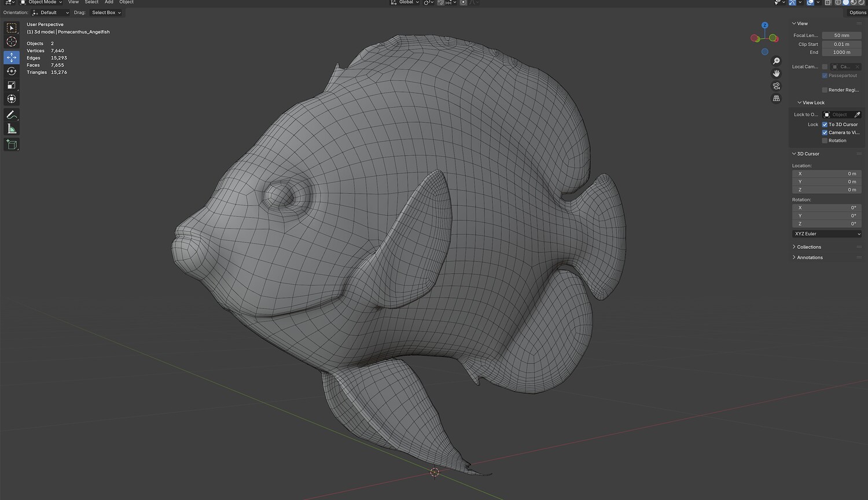Open the Select menu
This screenshot has width=868, height=500.
click(91, 2)
